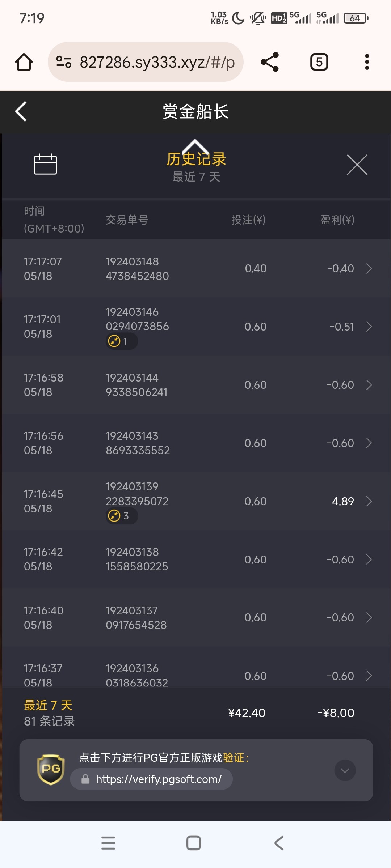This screenshot has height=868, width=391.
Task: Tap the site settings icon in address bar
Action: coord(64,62)
